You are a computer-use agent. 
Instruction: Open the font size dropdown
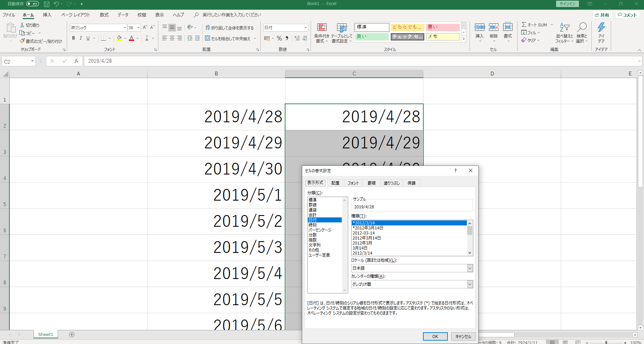(138, 28)
